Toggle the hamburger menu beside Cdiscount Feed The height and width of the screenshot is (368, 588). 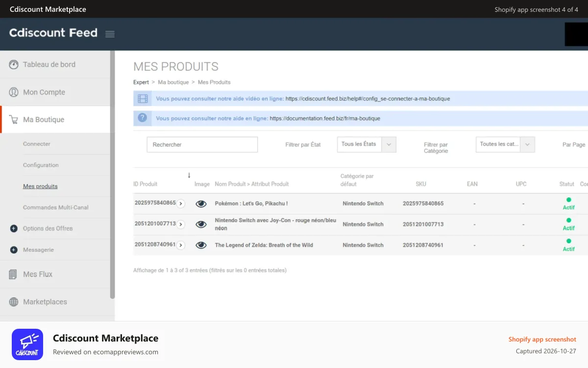(110, 34)
